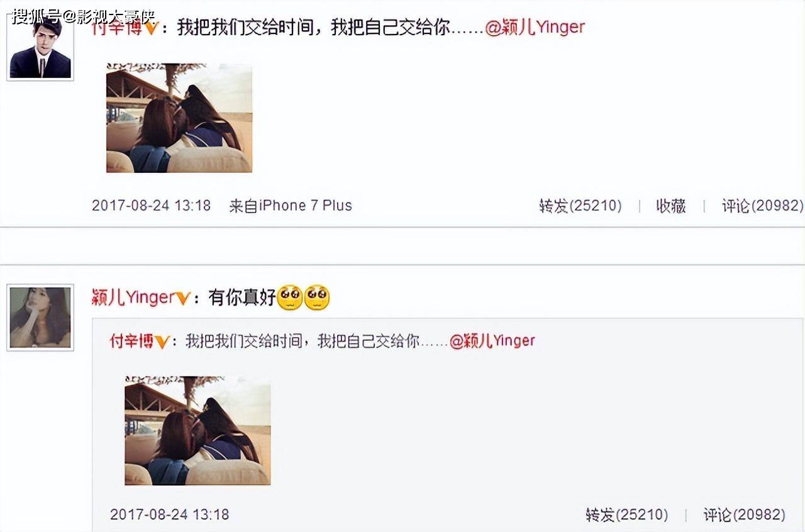The image size is (805, 532).
Task: Click 转发(25210) in top post
Action: (x=580, y=206)
